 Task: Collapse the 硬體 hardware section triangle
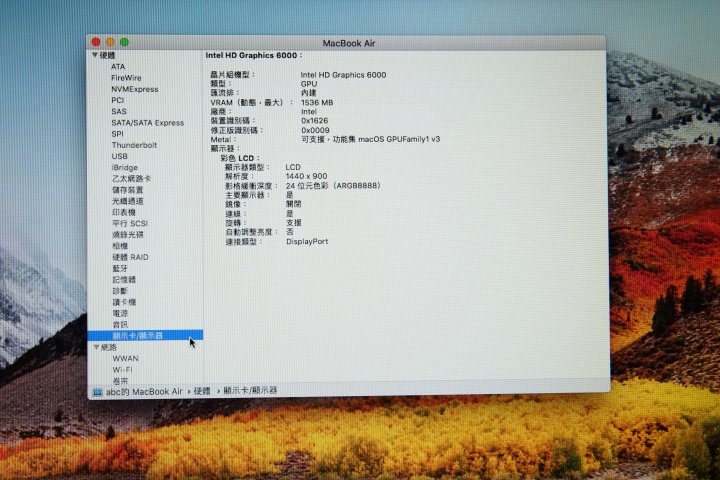pos(95,55)
